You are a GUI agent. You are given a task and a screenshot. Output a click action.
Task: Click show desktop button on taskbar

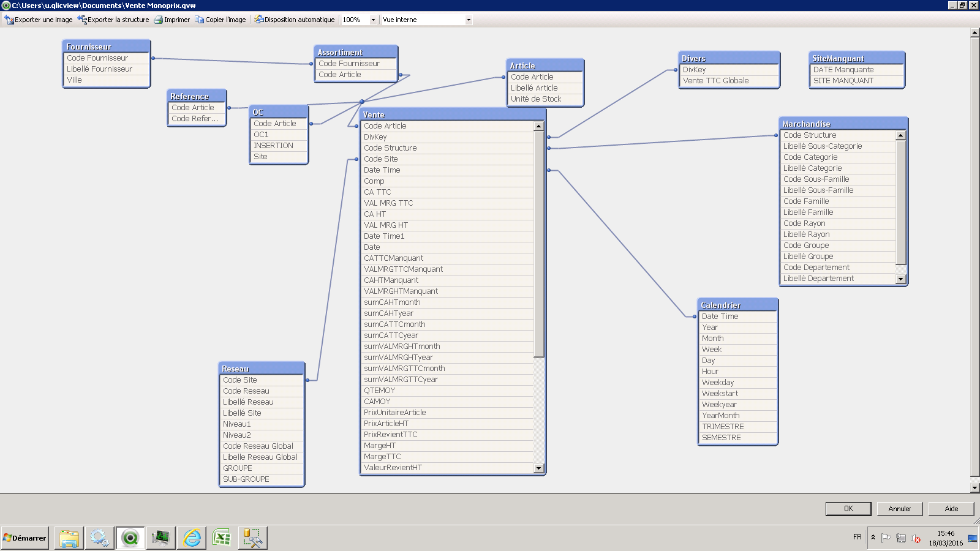coord(973,538)
